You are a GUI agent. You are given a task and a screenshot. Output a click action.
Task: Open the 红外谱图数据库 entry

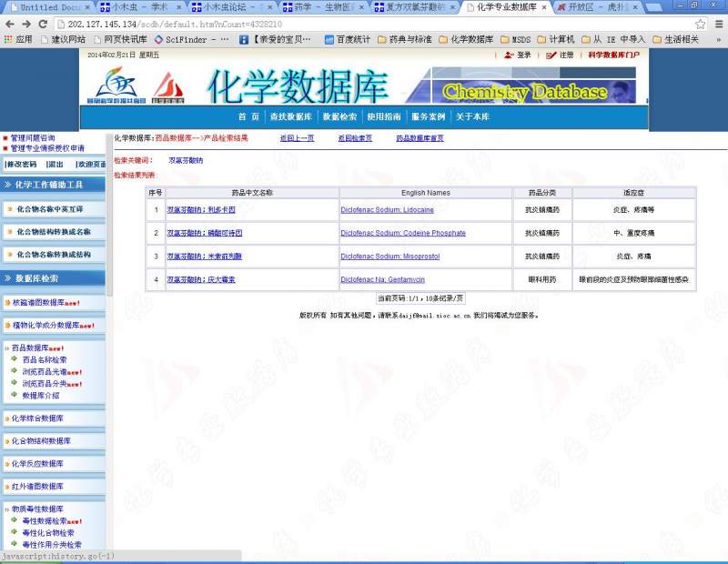coord(37,487)
